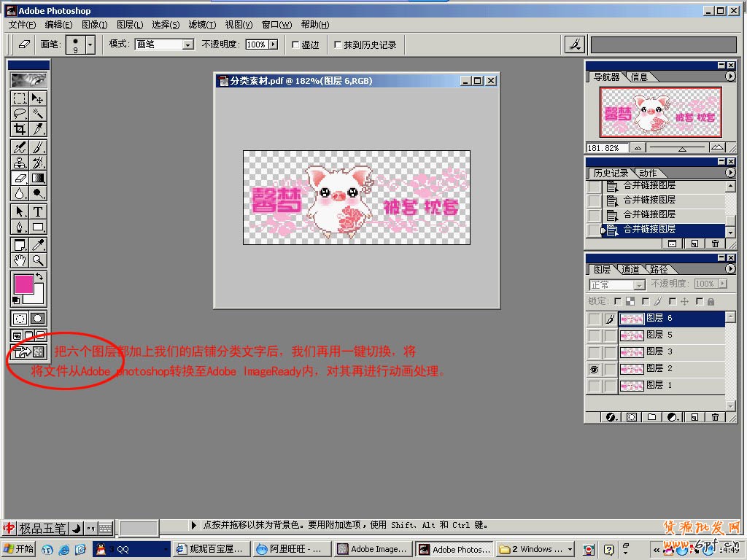Open the Navigator panel menu arrow
The height and width of the screenshot is (560, 747).
729,76
